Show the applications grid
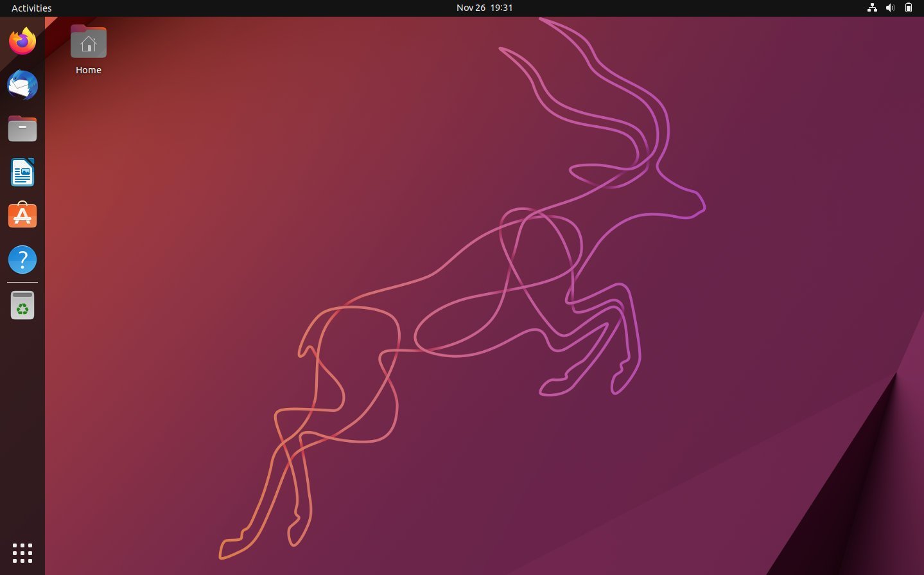The image size is (924, 575). [x=22, y=553]
